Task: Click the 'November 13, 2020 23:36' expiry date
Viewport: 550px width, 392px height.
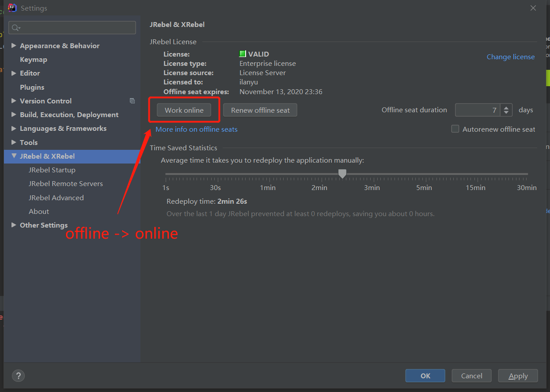Action: click(281, 91)
